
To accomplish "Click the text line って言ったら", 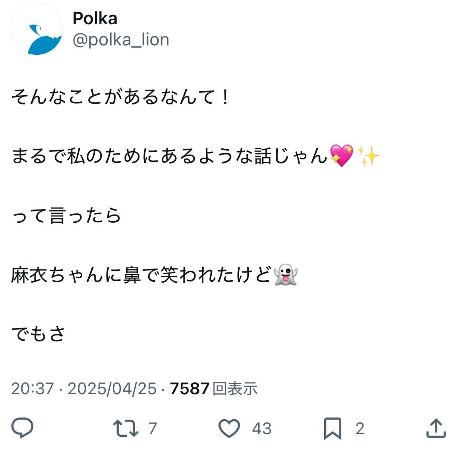I will (x=66, y=216).
